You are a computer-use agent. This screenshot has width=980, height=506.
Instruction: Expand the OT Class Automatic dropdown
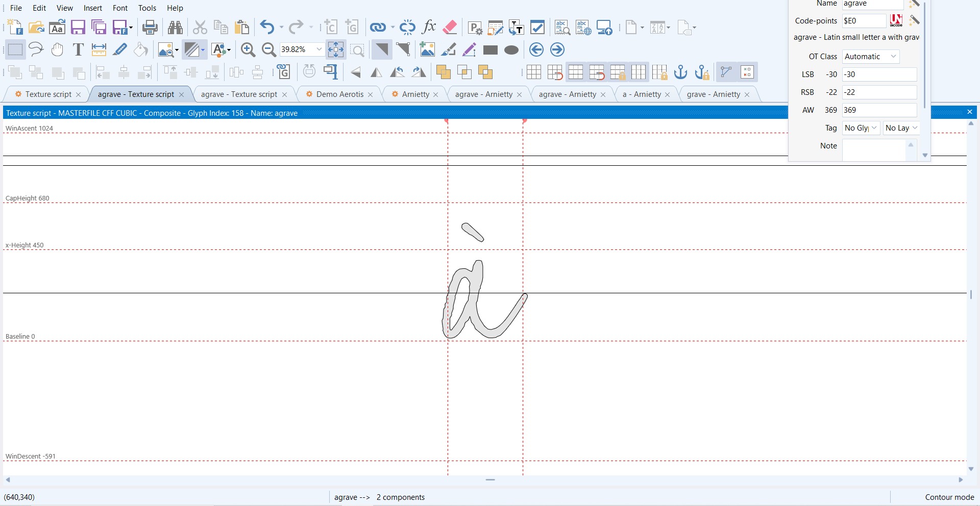point(893,57)
